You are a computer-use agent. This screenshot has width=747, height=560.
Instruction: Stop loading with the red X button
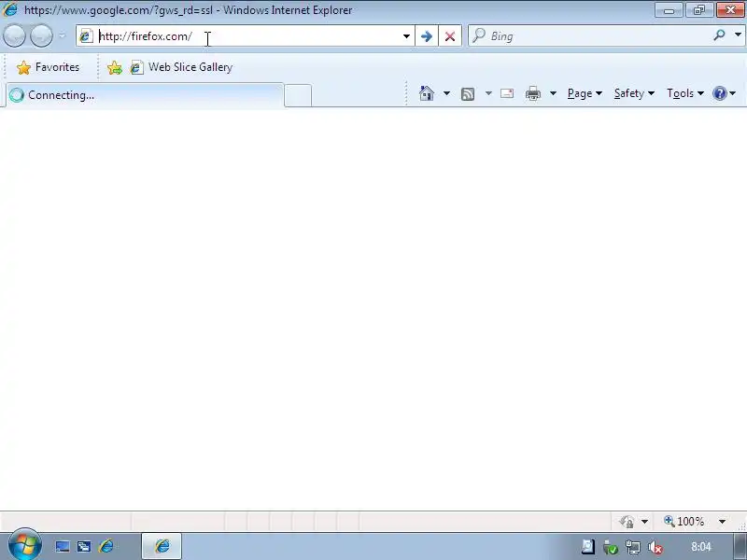[x=450, y=36]
